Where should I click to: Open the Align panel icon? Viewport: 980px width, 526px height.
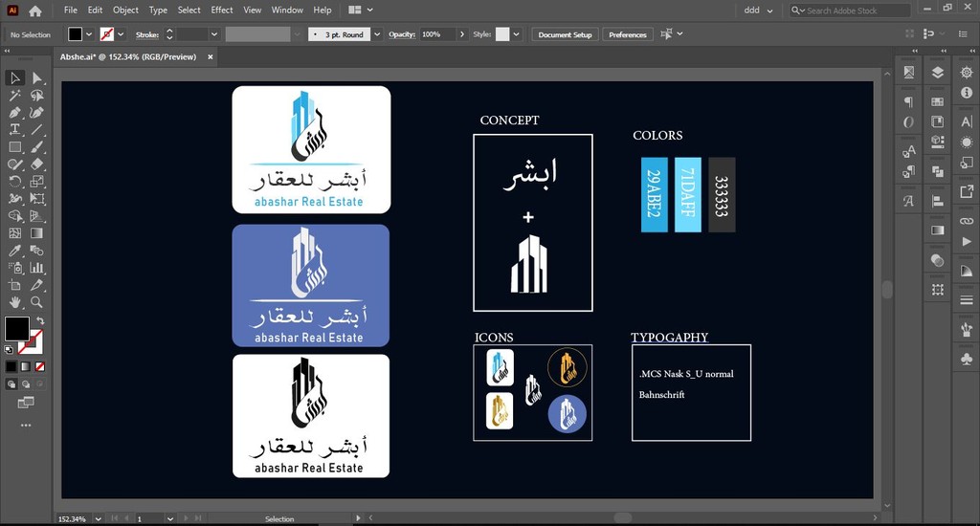click(938, 201)
